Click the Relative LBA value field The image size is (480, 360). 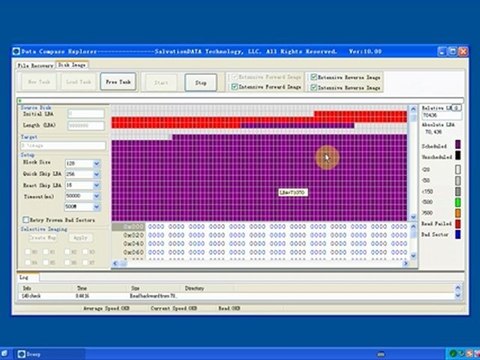tap(442, 115)
